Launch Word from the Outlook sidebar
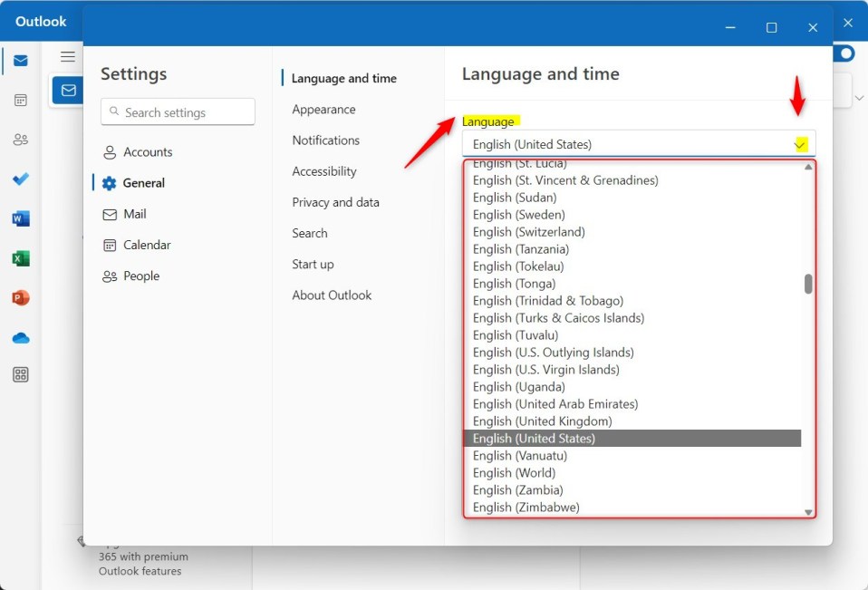This screenshot has height=590, width=868. (x=21, y=218)
